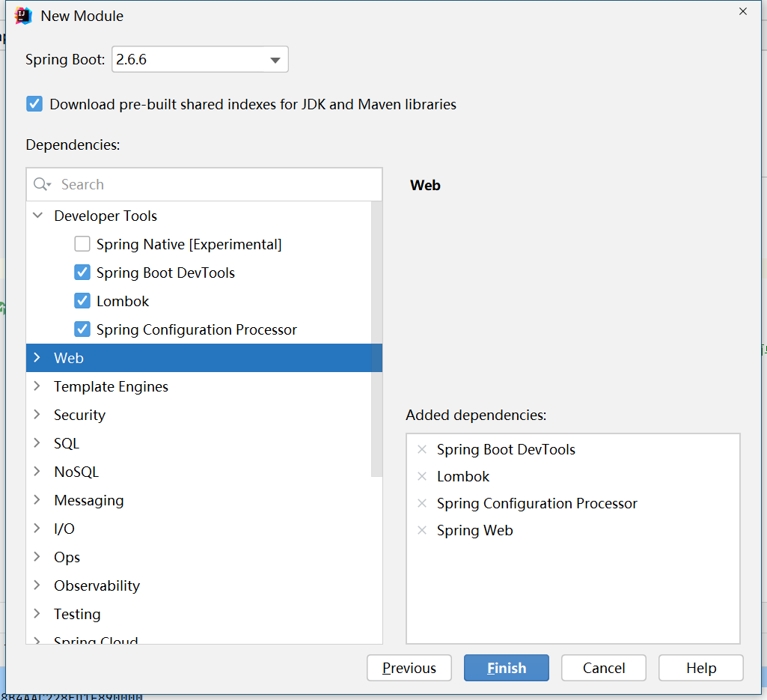Click the dependencies Search field
767x700 pixels.
pos(217,185)
